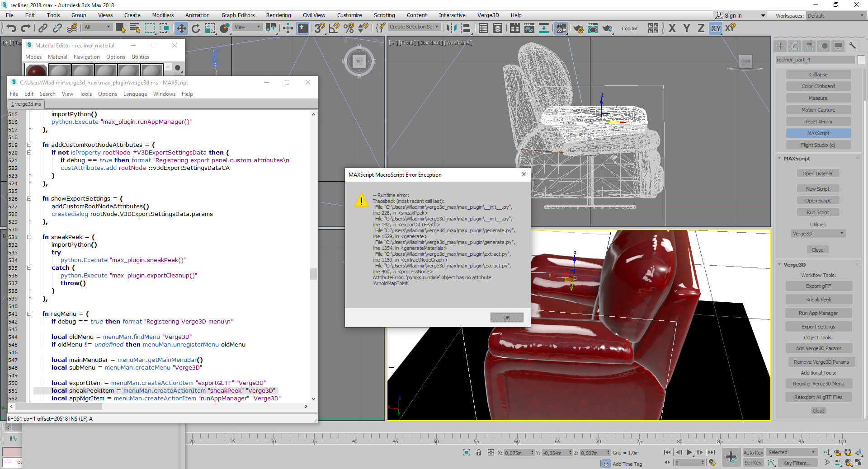Viewport: 868px width, 469px height.
Task: Click the Redo arrow in the main toolbar
Action: pyautogui.click(x=26, y=28)
